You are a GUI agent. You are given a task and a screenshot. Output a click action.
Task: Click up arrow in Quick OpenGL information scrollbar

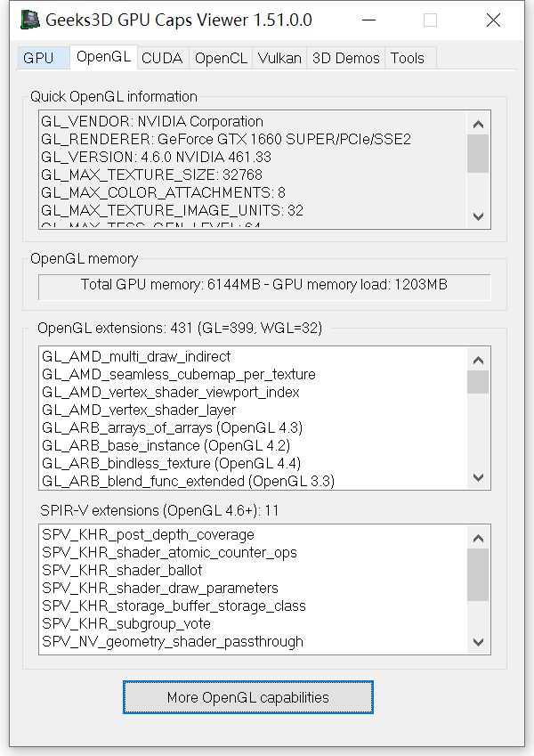(x=478, y=124)
